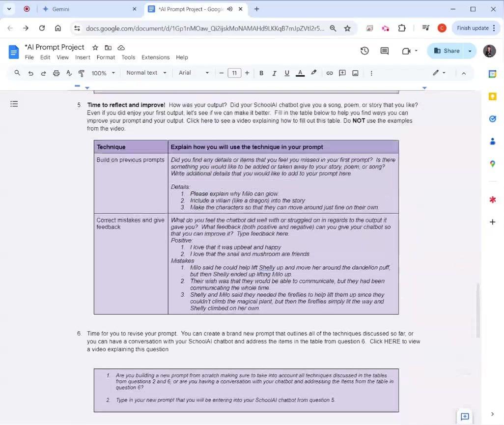504x425 pixels.
Task: Open the Normal text style dropdown
Action: [146, 73]
